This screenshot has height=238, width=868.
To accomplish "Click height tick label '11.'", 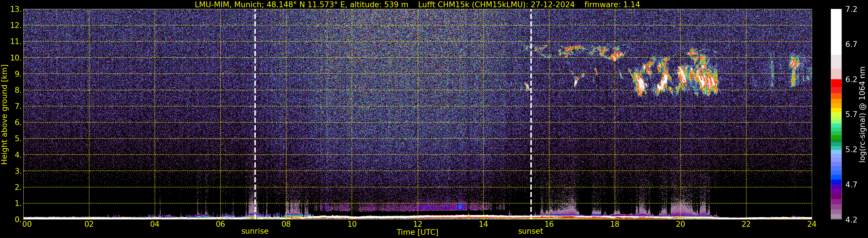I will click(16, 42).
